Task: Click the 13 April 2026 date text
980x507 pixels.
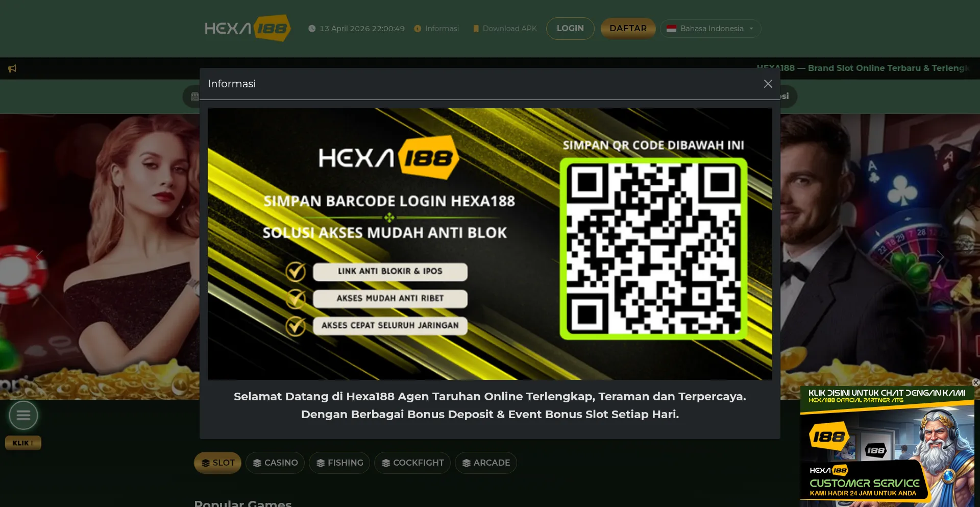Action: (362, 29)
